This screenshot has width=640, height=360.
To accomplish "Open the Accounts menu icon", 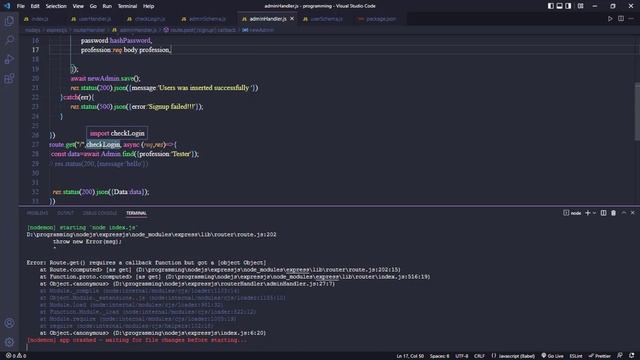I will pyautogui.click(x=9, y=323).
